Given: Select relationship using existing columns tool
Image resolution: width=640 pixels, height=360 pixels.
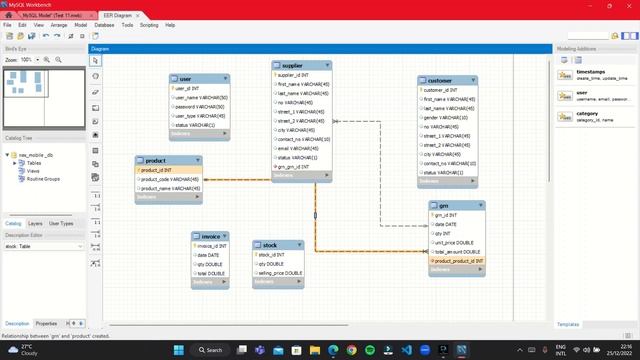Looking at the screenshot, I should click(96, 263).
